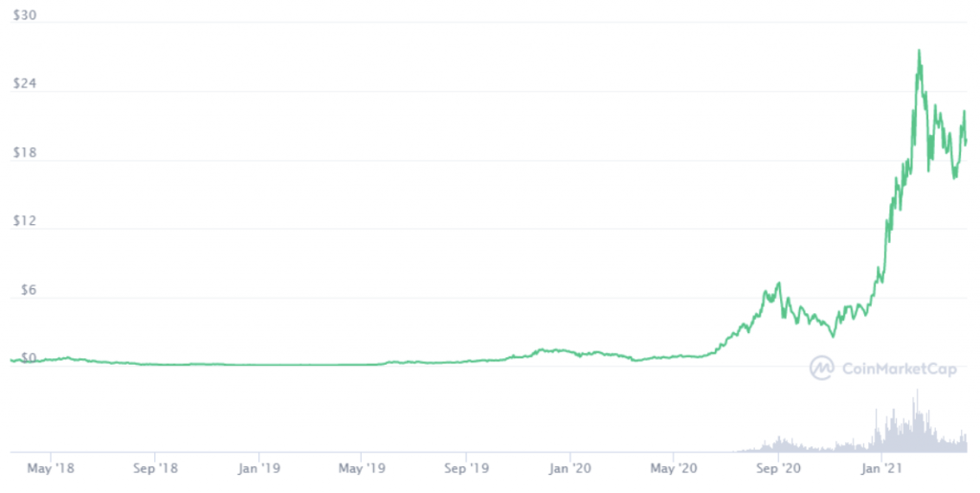
Task: Click the Sep '18 date marker
Action: click(155, 468)
